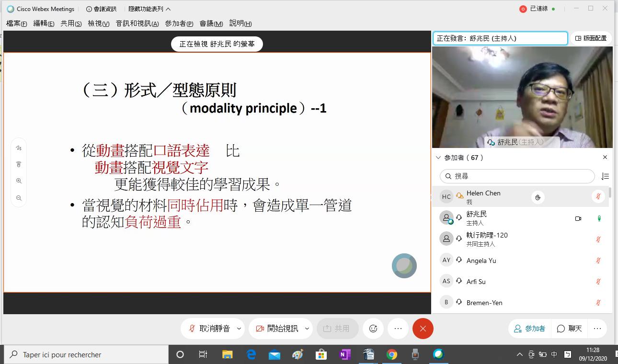The image size is (618, 364).
Task: Select the laser pointer tool
Action: [x=18, y=164]
